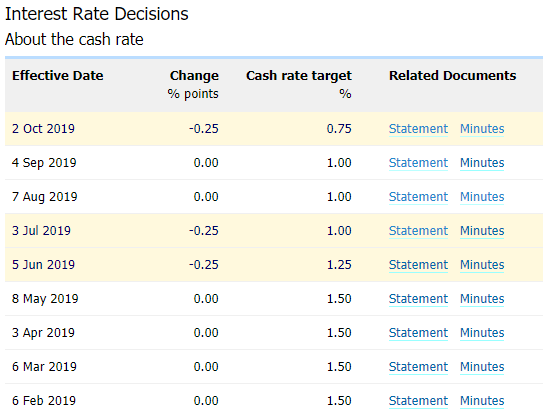Select the '5 Jun 2019' date cell
Screen dimensions: 547x416
pos(44,265)
